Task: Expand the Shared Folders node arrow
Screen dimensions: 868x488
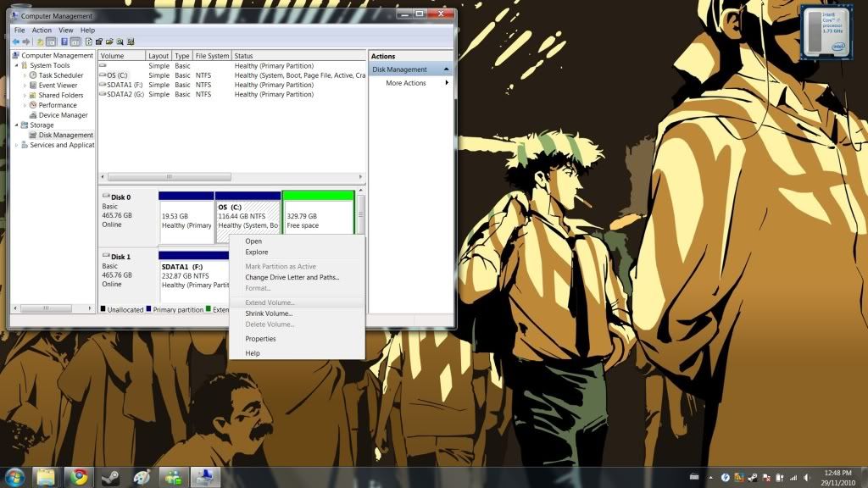Action: click(25, 95)
